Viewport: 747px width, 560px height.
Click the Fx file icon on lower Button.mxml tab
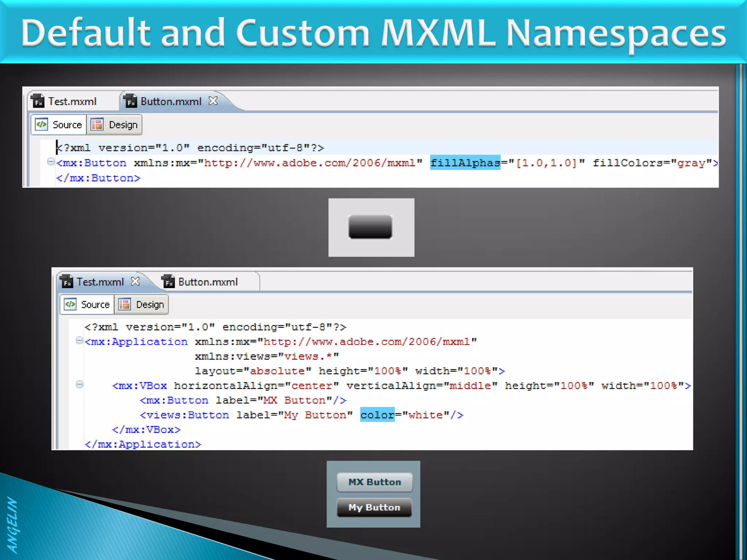click(x=168, y=281)
